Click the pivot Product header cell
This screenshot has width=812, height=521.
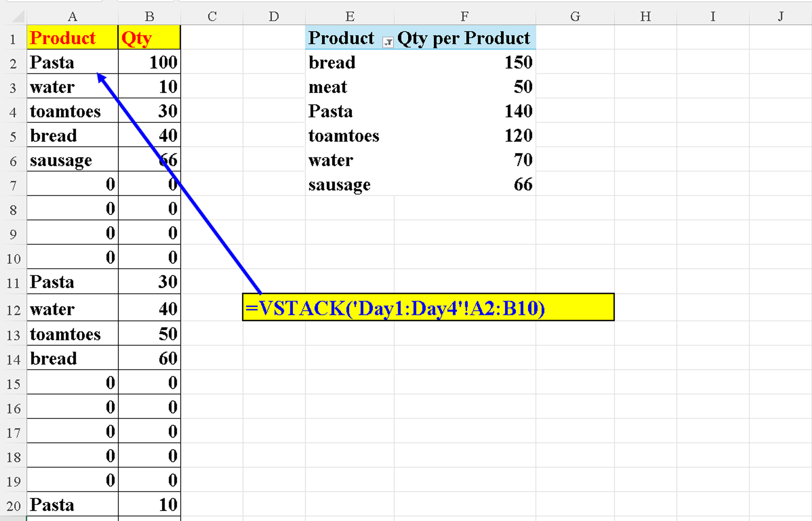[350, 37]
